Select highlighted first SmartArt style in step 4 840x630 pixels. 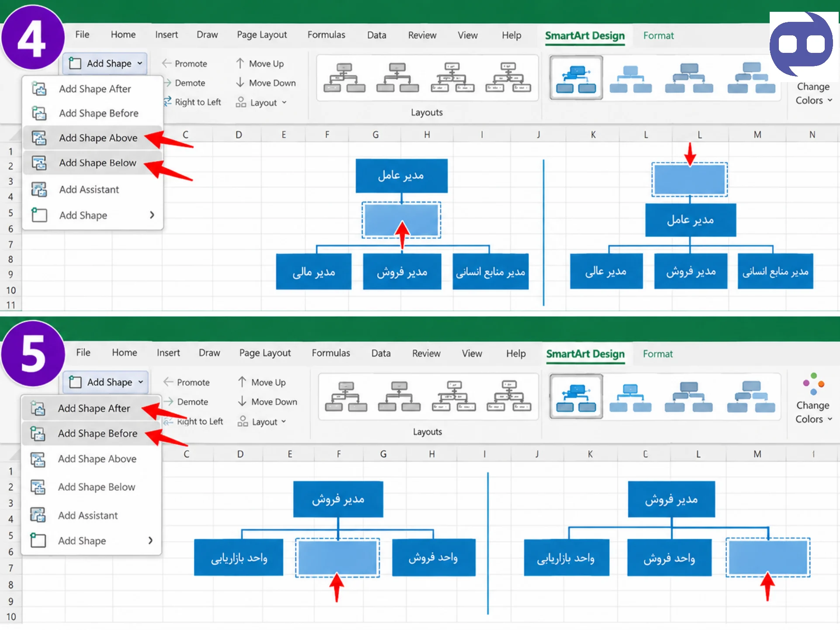point(576,78)
